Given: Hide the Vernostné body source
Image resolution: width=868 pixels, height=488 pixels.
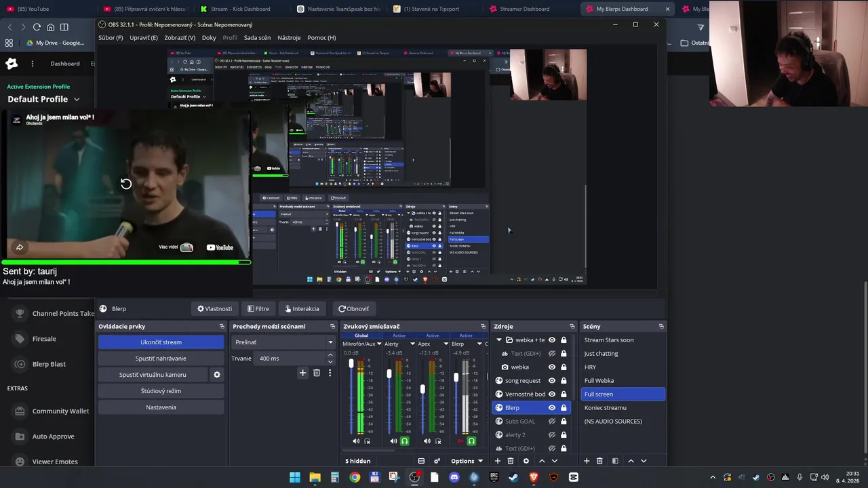Looking at the screenshot, I should (x=552, y=394).
